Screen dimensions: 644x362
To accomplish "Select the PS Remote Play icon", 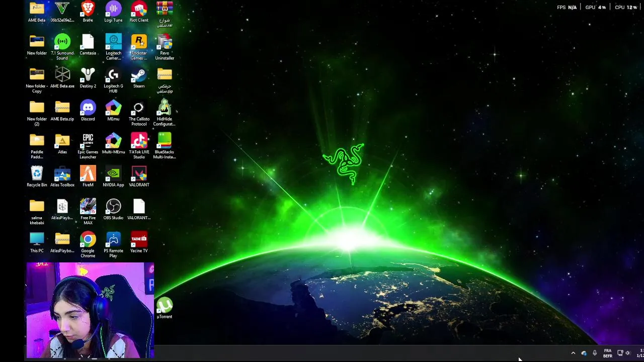I will 113,245.
